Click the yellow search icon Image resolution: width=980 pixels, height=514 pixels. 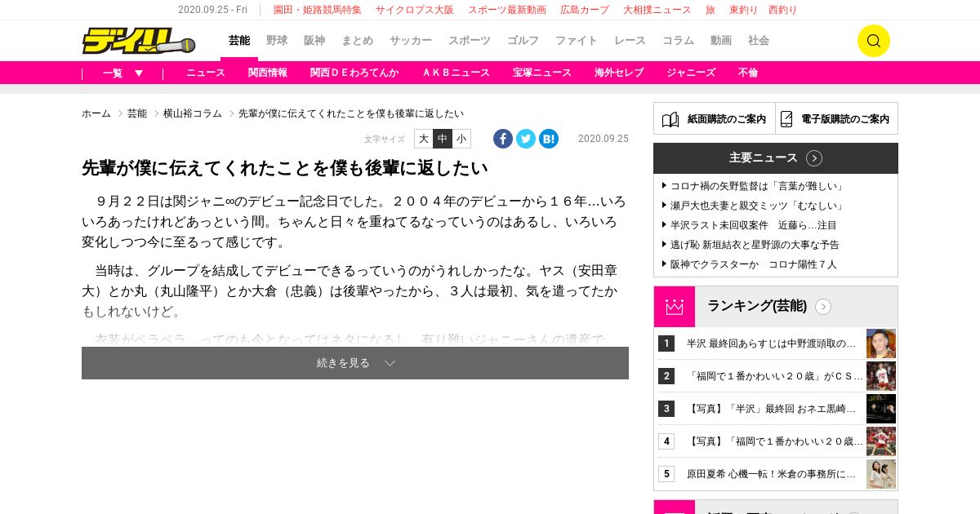[x=873, y=41]
